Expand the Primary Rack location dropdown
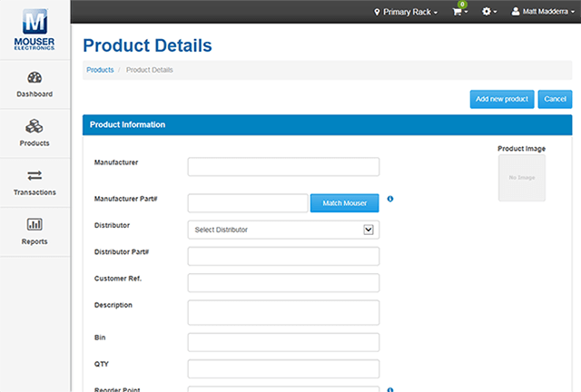This screenshot has width=581, height=392. point(406,12)
